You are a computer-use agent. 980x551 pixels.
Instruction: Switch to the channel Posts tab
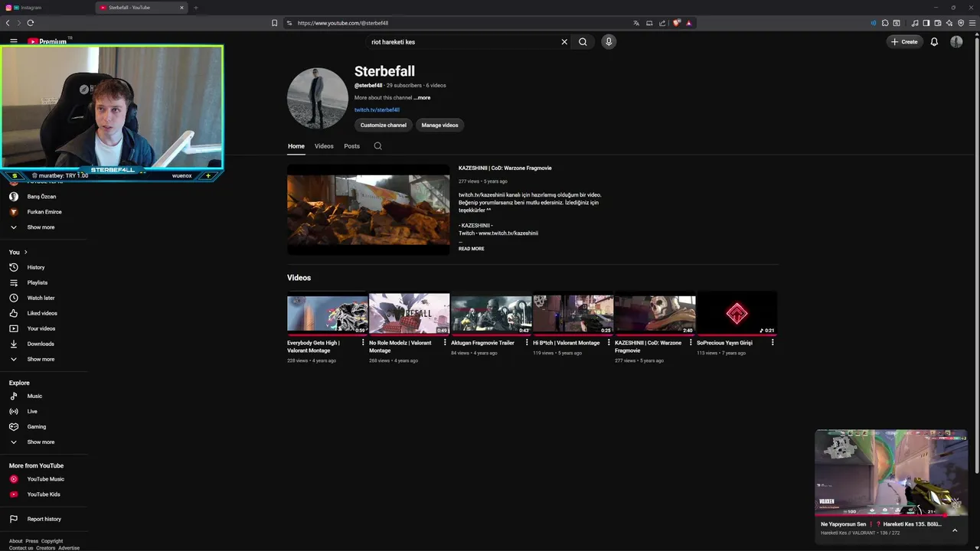point(351,146)
